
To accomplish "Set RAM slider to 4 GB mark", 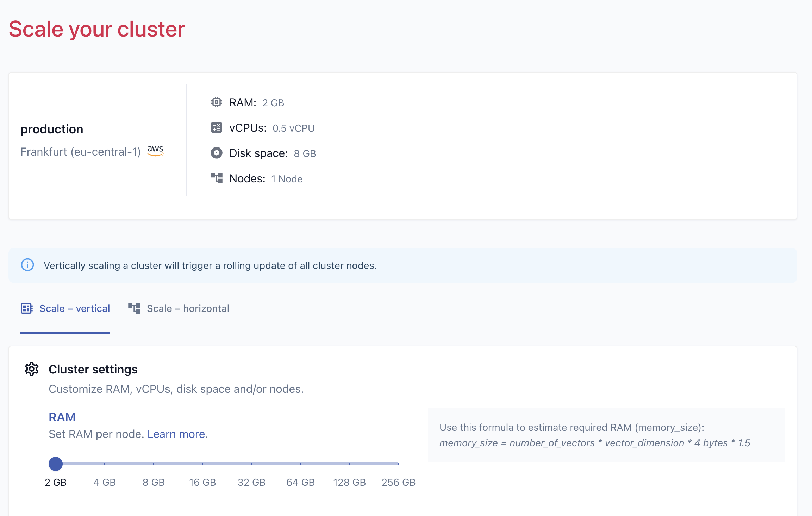I will tap(105, 464).
